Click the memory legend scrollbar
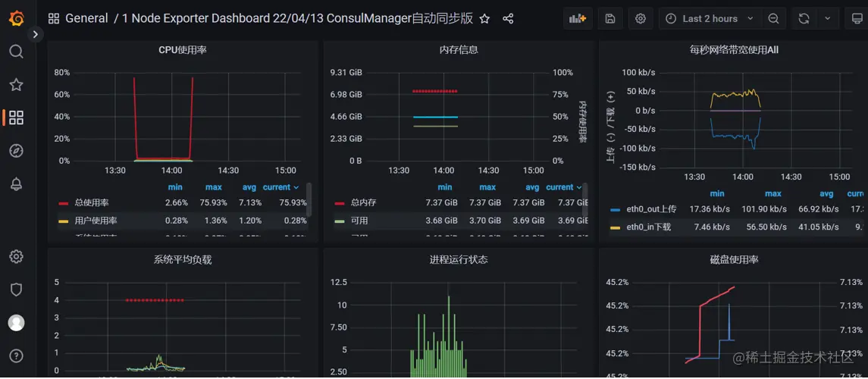This screenshot has height=379, width=868. click(585, 200)
